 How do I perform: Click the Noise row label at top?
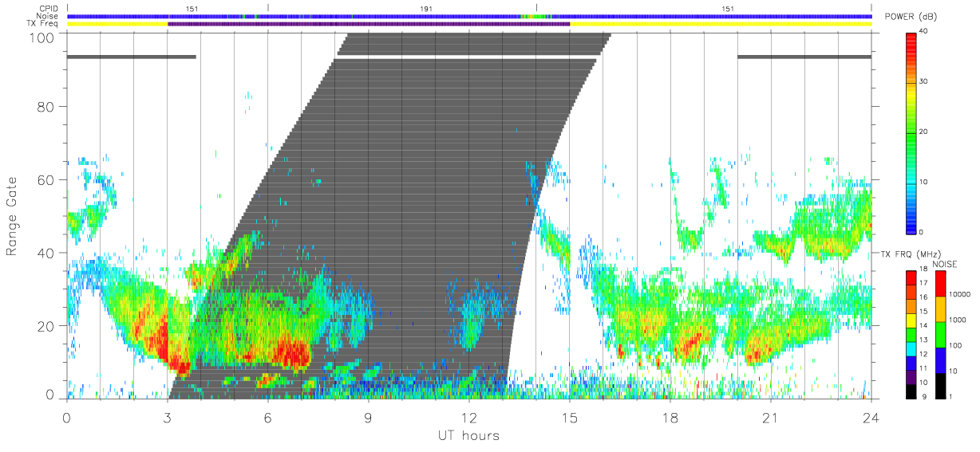48,16
